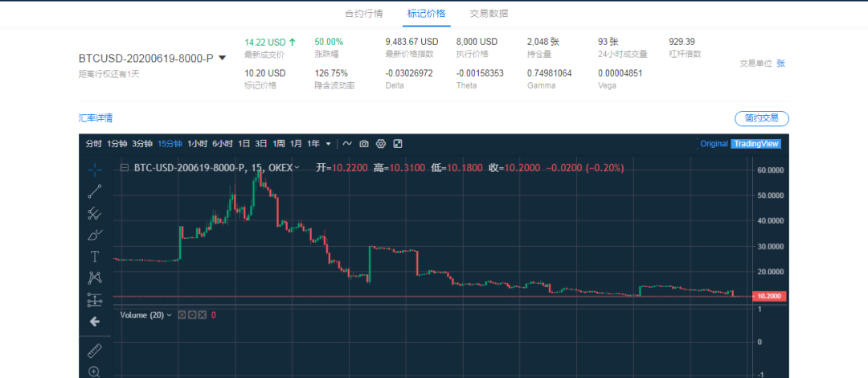Click the 简约交易 button
Screen dimensions: 868x378
[x=762, y=118]
